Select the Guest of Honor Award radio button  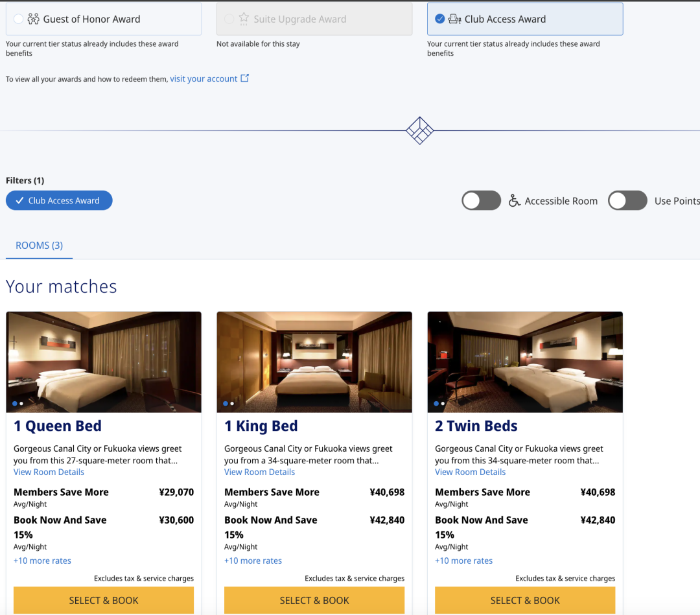pyautogui.click(x=18, y=19)
